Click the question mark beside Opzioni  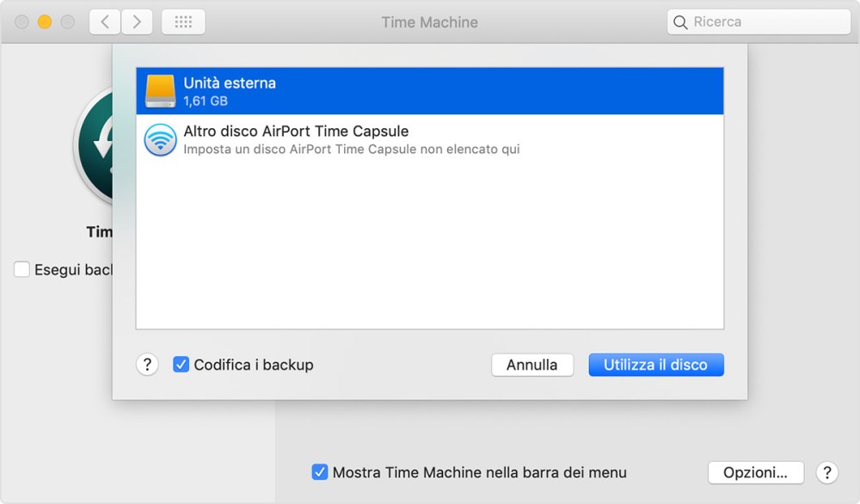(x=826, y=472)
